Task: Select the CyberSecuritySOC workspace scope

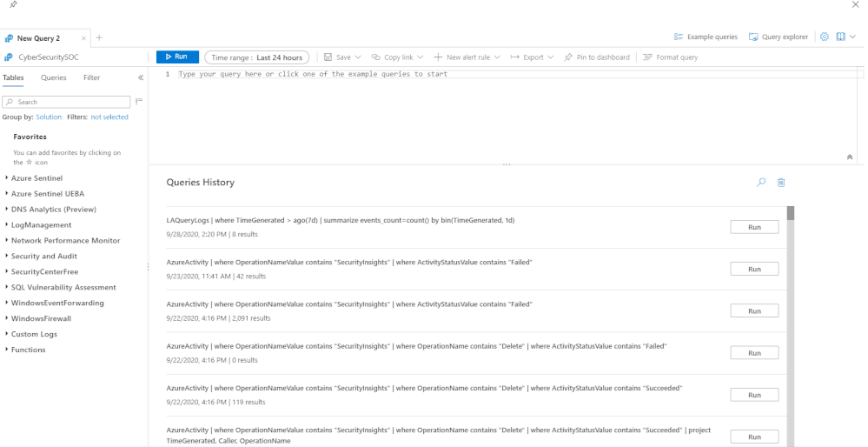Action: click(42, 57)
